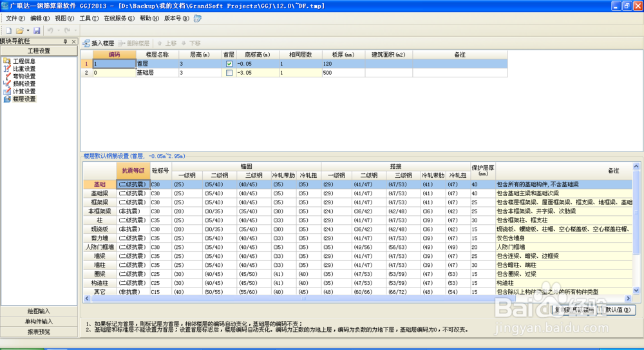
Task: Click the 现浇板 row's (非抗震) cell
Action: 133,229
